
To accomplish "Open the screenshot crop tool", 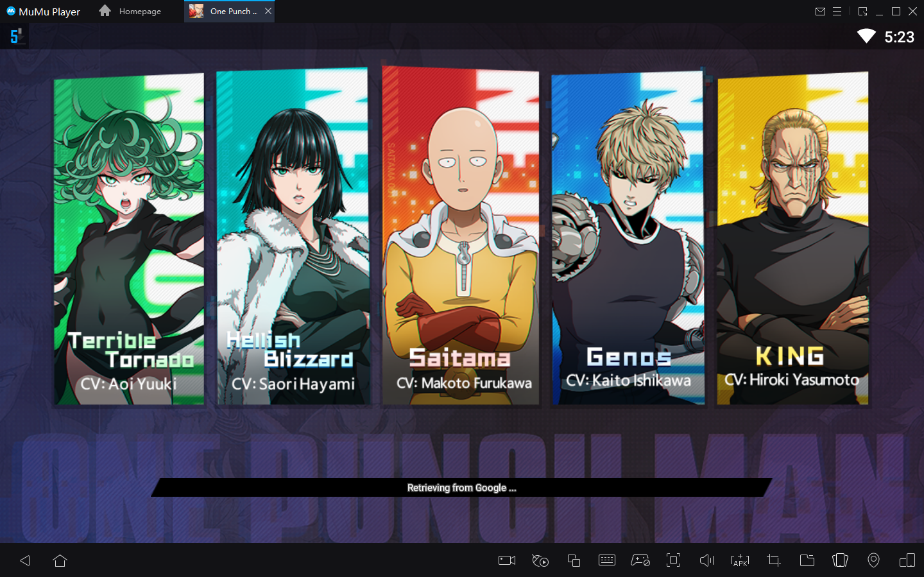I will pyautogui.click(x=773, y=560).
